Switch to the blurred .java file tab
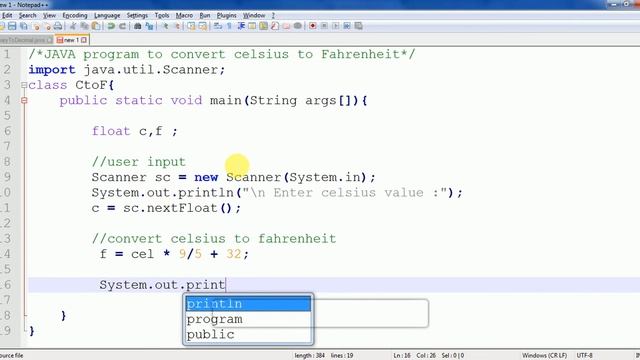This screenshot has height=360, width=640. pyautogui.click(x=24, y=40)
